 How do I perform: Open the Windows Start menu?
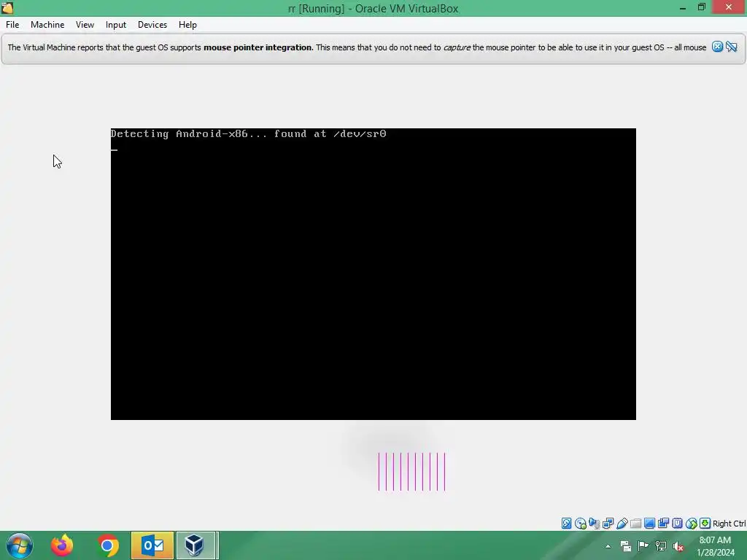point(20,545)
